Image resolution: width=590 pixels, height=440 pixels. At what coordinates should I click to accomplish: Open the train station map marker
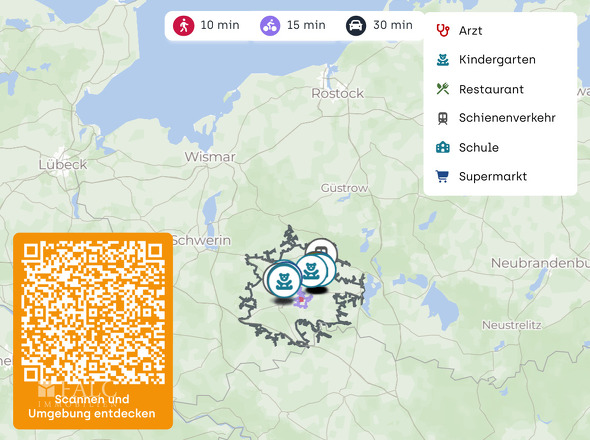pyautogui.click(x=321, y=248)
